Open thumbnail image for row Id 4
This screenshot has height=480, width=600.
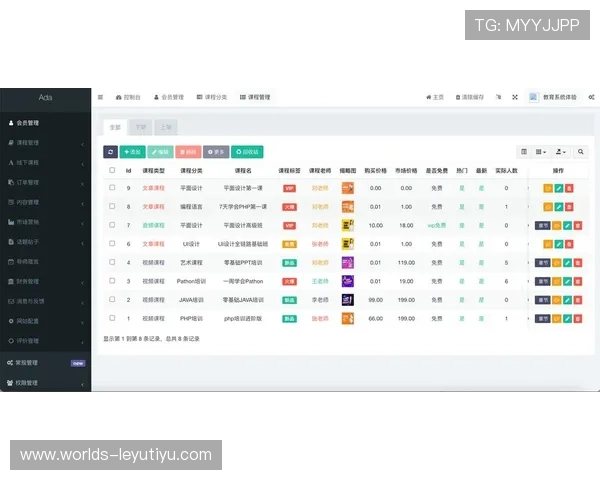click(x=347, y=263)
